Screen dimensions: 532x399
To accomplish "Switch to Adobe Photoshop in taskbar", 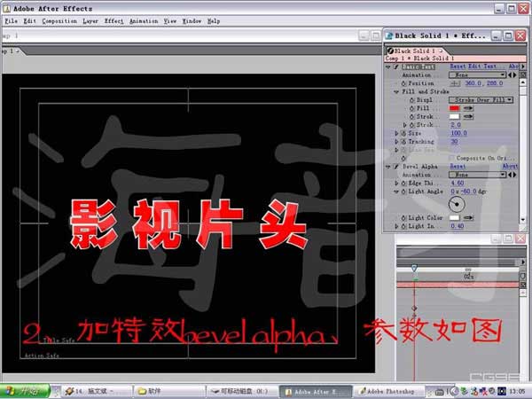I will pos(387,392).
